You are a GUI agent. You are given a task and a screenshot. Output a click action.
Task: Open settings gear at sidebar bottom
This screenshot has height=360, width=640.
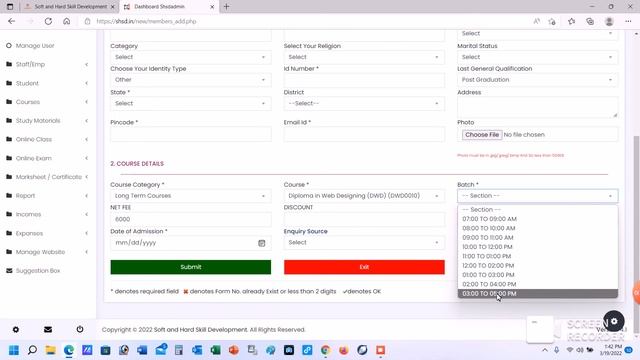point(16,329)
